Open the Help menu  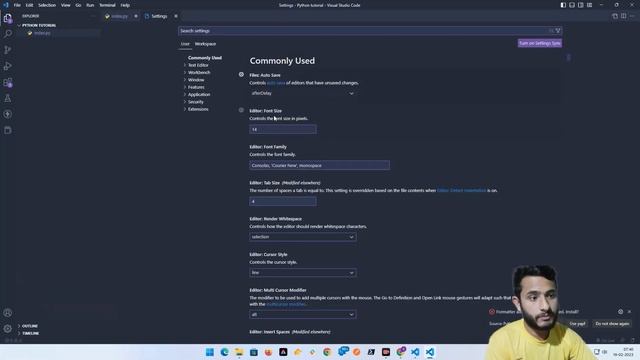click(x=125, y=5)
